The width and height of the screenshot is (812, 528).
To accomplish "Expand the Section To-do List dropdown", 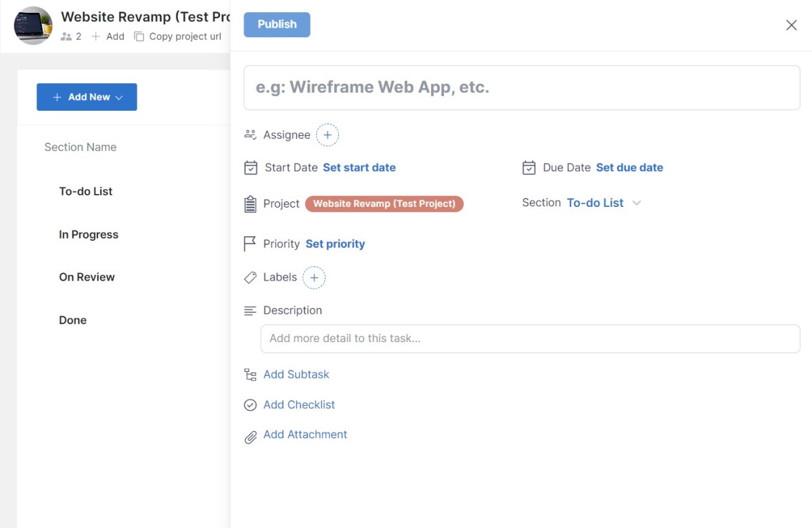I will click(x=636, y=203).
